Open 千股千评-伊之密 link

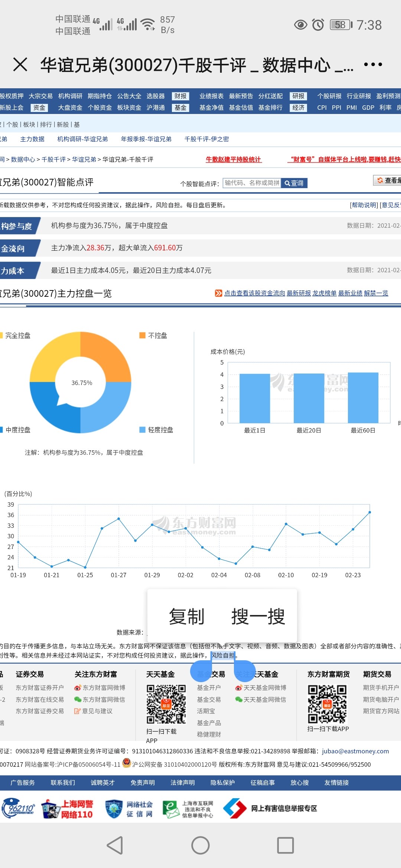[x=207, y=139]
